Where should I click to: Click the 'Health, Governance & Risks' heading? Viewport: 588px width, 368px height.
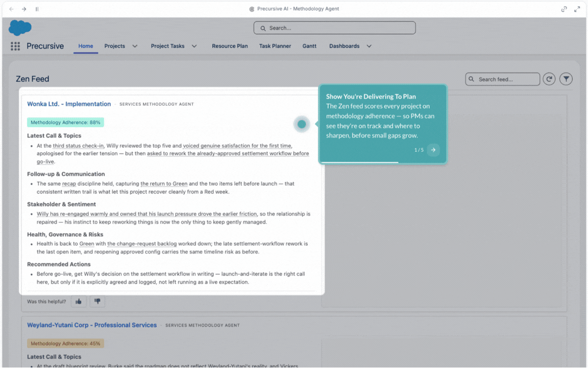click(x=65, y=234)
